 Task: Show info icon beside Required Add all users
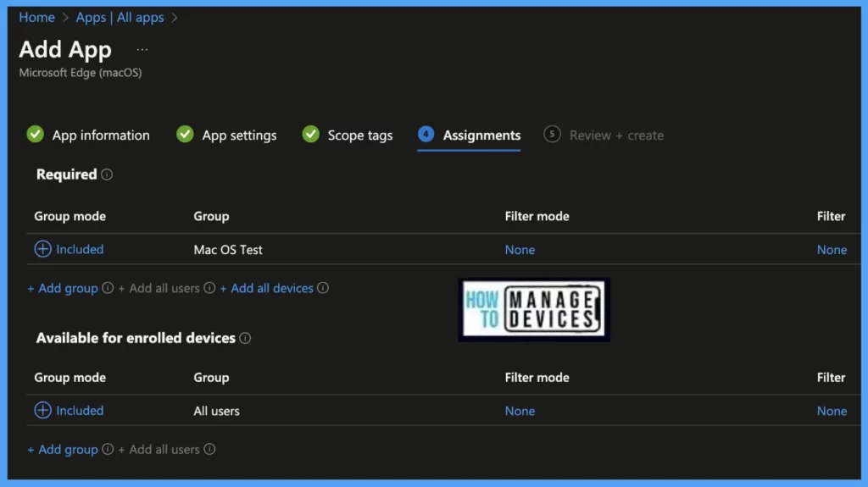pyautogui.click(x=209, y=288)
